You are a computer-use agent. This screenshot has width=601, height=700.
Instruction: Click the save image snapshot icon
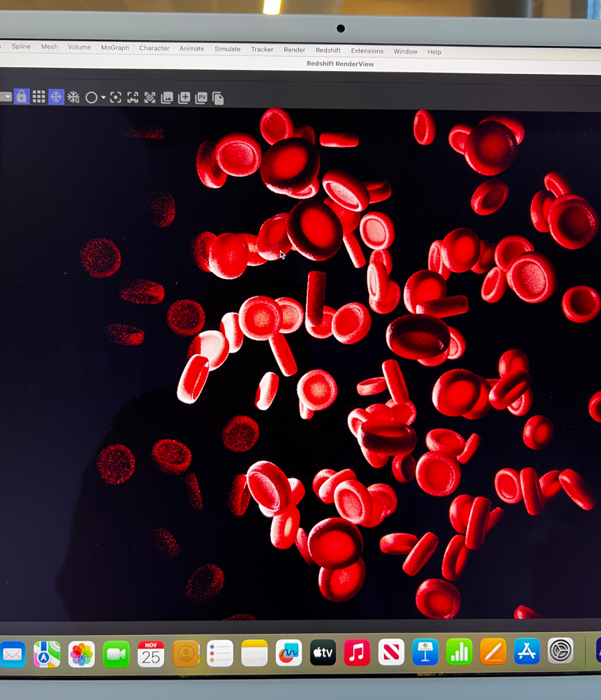point(167,98)
